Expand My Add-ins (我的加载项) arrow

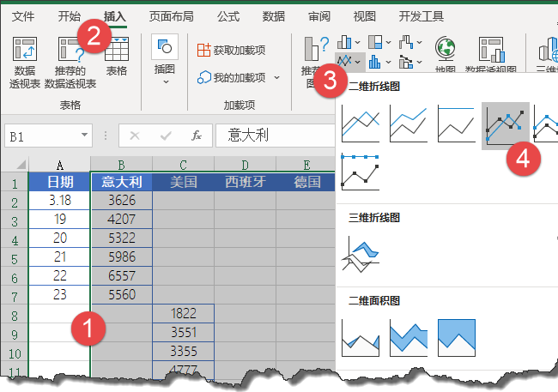click(277, 77)
